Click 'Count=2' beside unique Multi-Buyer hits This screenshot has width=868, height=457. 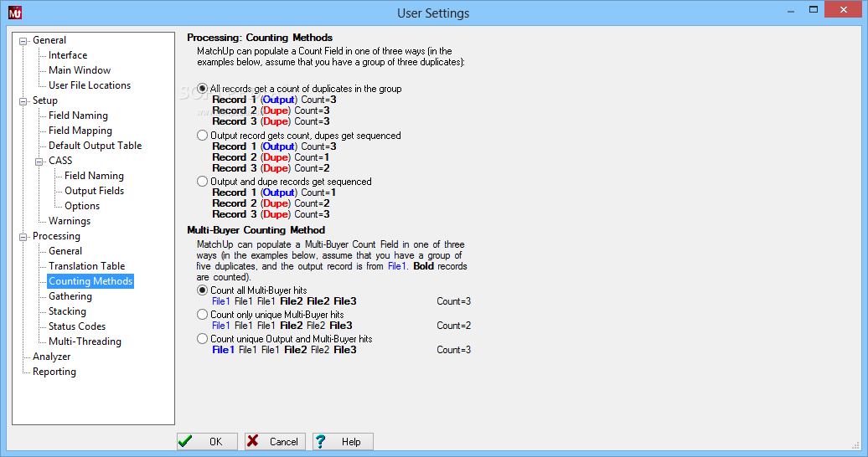pos(453,326)
